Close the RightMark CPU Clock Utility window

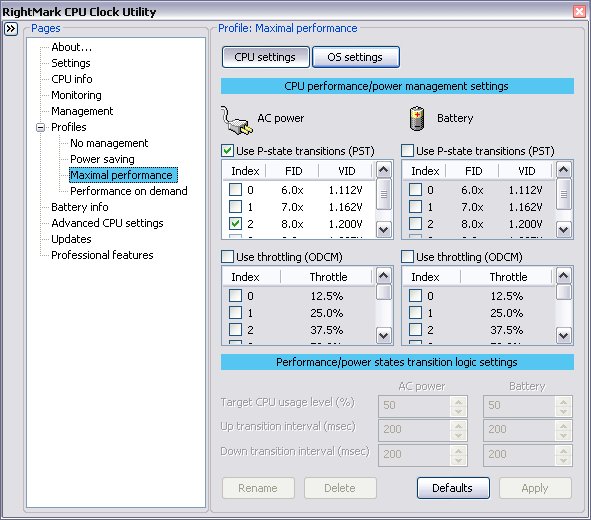580,11
